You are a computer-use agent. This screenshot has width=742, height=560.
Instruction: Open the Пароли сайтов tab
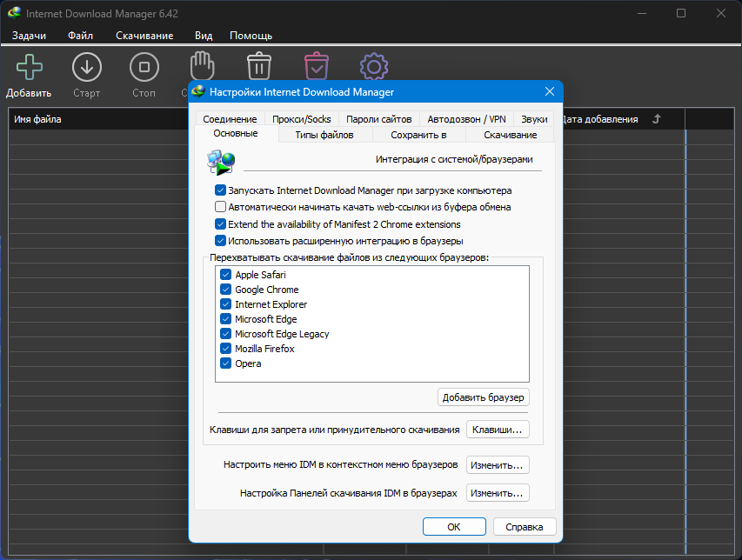point(379,119)
